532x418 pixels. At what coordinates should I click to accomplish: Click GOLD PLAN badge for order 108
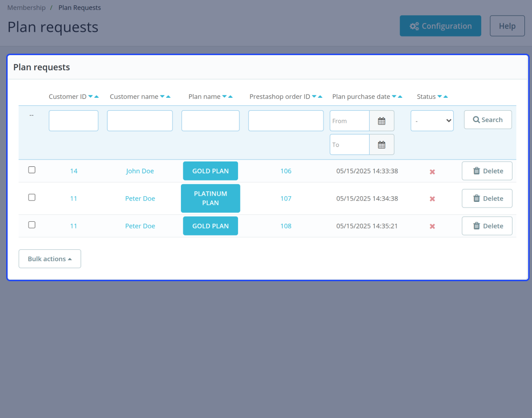pos(210,226)
